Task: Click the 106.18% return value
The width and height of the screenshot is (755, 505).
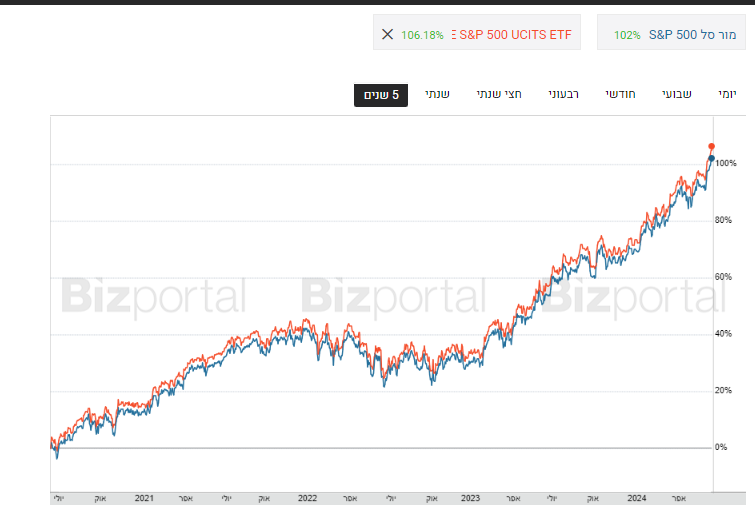Action: pos(422,35)
